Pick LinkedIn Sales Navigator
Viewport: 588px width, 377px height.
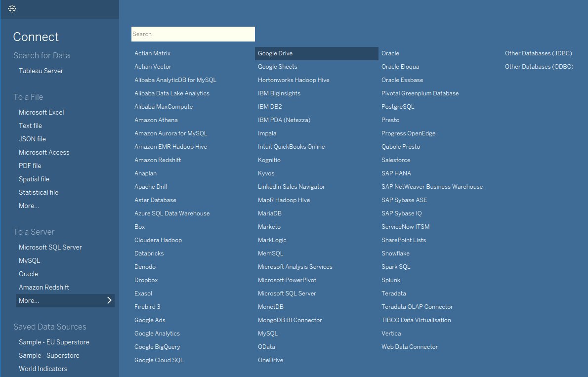point(292,187)
